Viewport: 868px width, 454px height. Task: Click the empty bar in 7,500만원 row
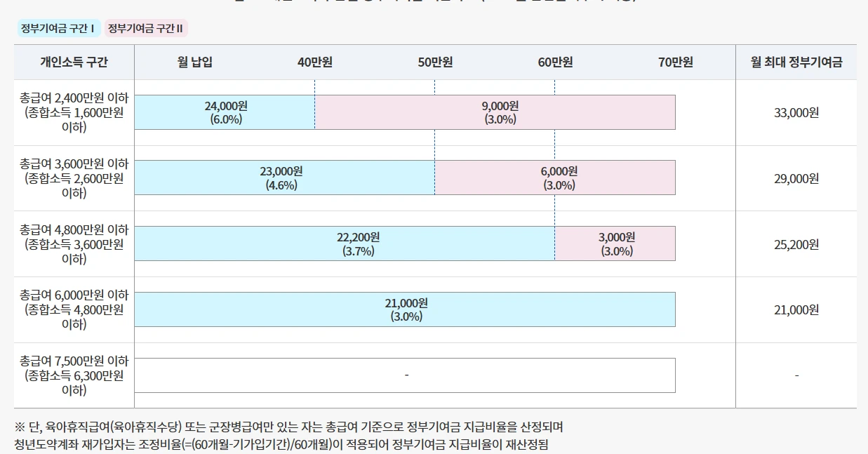[x=405, y=375]
